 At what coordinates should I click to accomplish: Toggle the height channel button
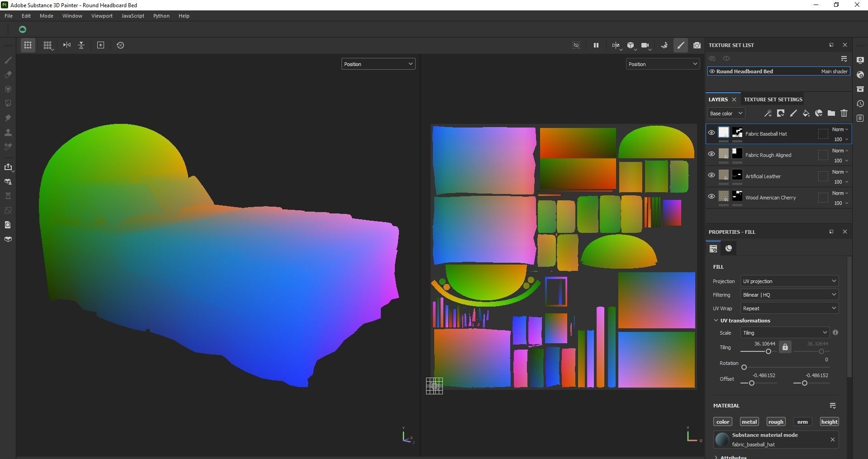[829, 422]
